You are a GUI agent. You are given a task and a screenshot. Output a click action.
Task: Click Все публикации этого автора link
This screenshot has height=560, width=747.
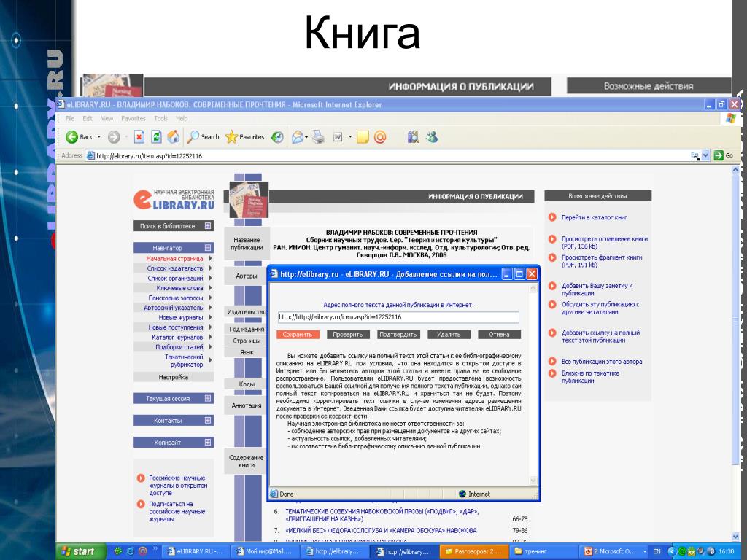click(602, 362)
